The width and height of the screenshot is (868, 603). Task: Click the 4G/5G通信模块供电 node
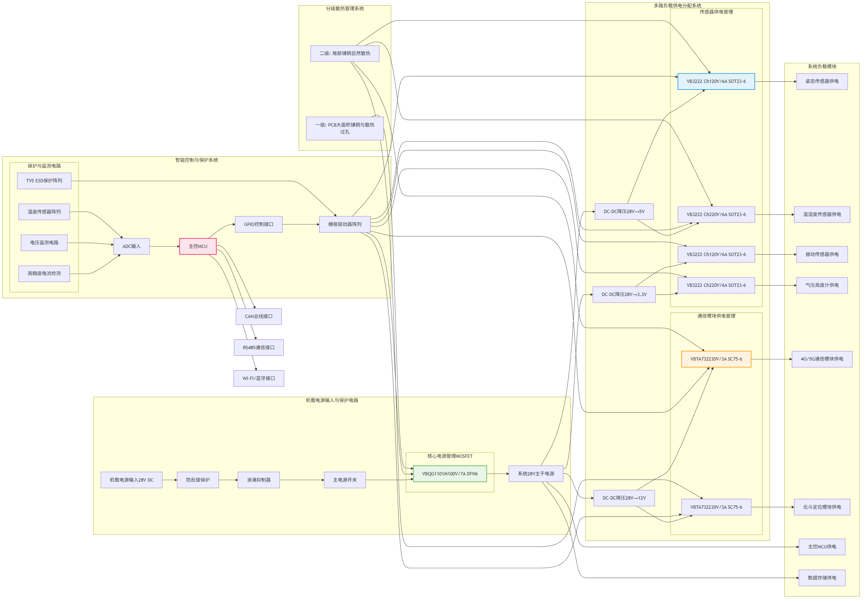click(821, 359)
